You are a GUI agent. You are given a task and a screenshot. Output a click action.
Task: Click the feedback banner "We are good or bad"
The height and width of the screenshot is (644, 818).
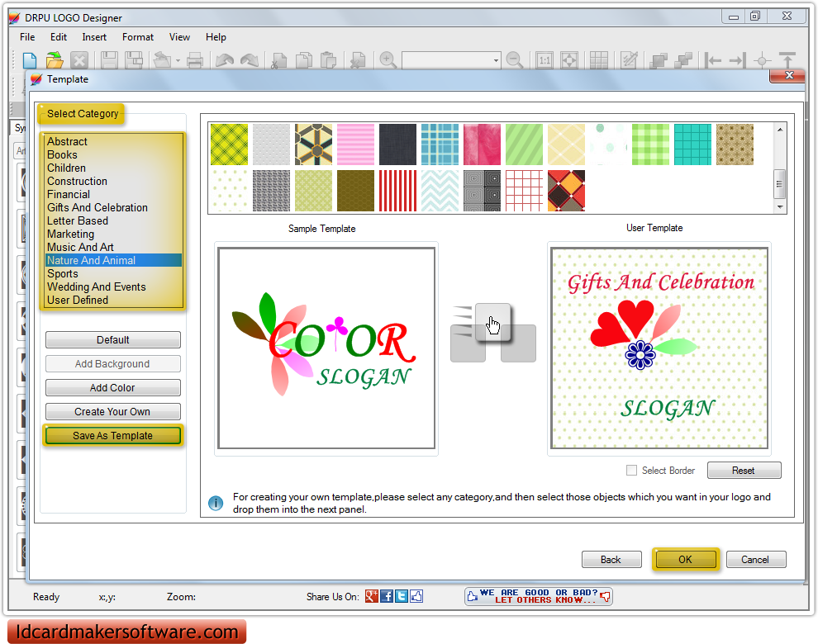click(539, 596)
